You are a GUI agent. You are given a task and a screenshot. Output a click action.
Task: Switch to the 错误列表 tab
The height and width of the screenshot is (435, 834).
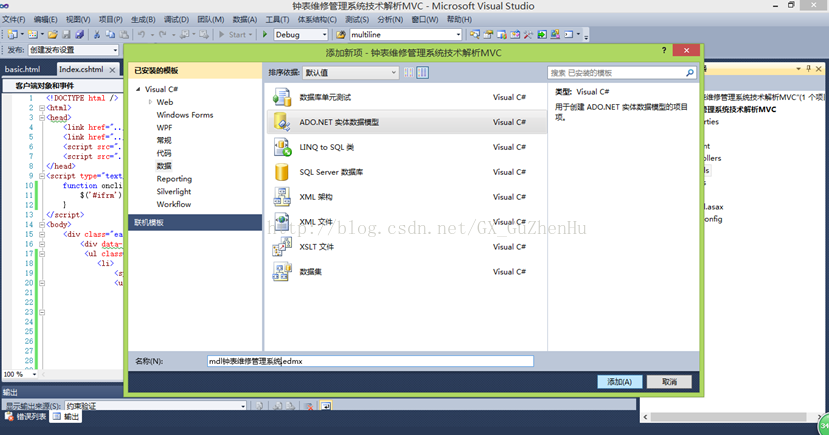tap(27, 417)
